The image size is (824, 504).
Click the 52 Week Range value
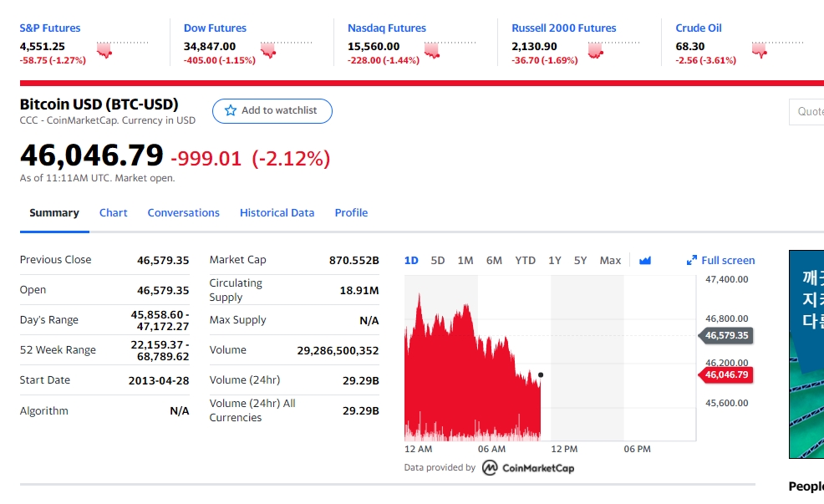160,350
